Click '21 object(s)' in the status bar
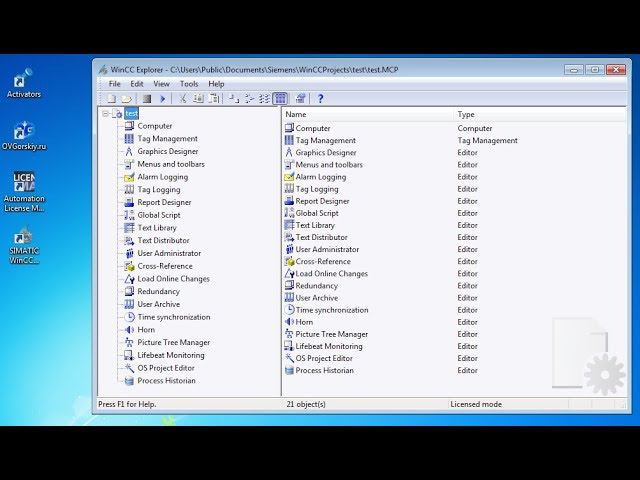The image size is (640, 480). [x=306, y=404]
